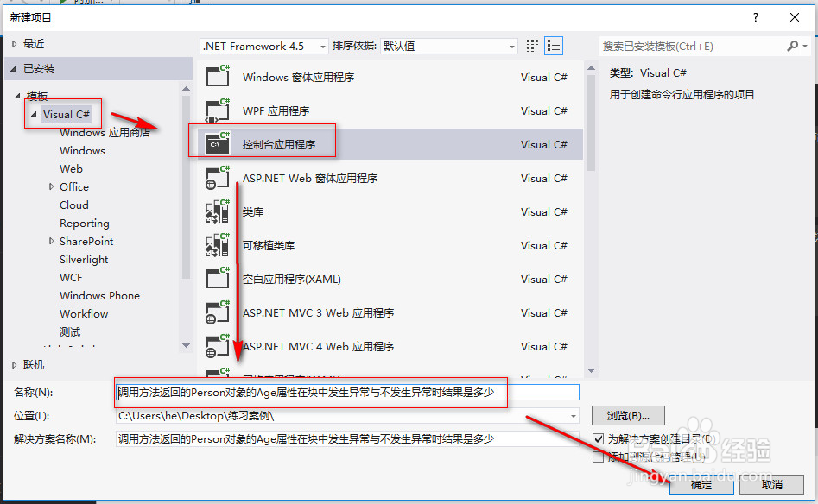Select the 测试 test category

(70, 332)
